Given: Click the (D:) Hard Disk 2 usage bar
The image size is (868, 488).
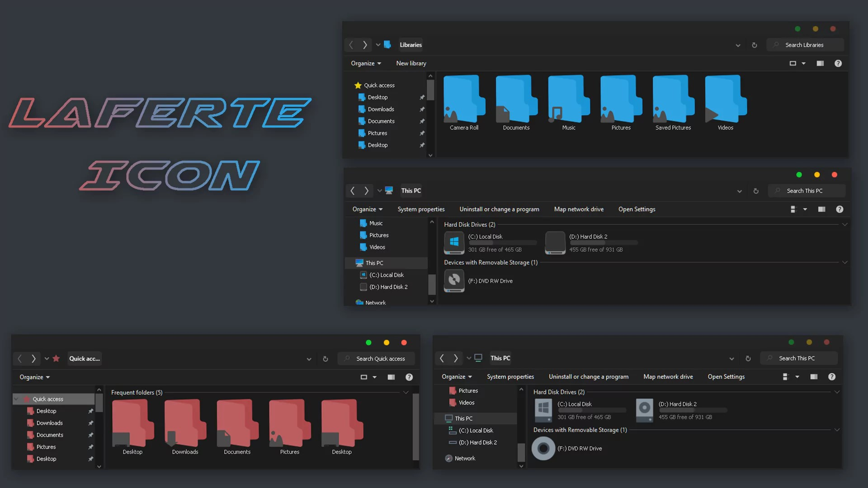Looking at the screenshot, I should coord(603,243).
